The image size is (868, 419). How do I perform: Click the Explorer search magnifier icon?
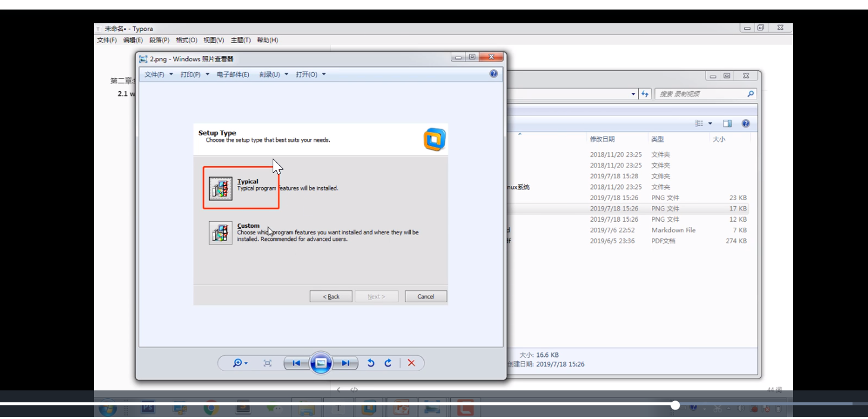751,94
